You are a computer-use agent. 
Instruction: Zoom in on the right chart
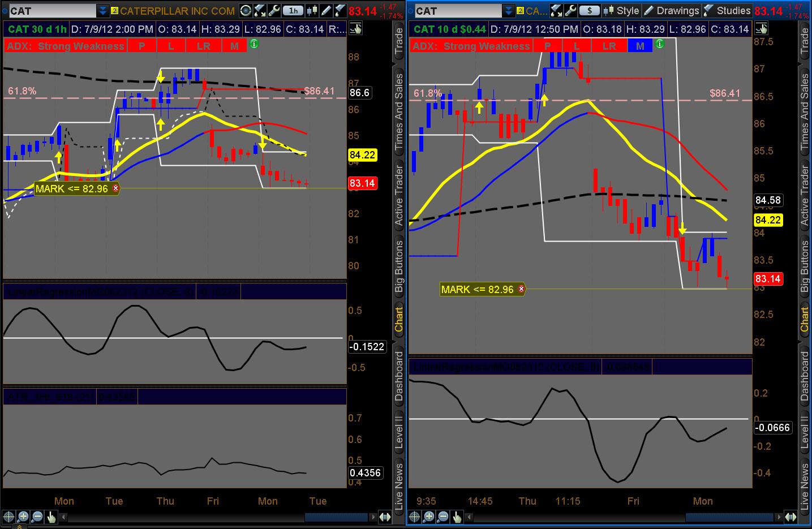pos(428,517)
